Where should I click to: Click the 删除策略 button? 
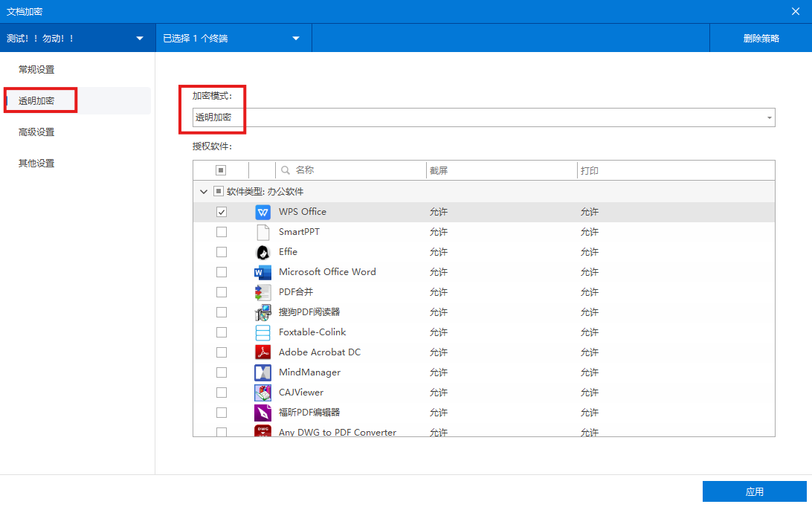click(x=761, y=39)
